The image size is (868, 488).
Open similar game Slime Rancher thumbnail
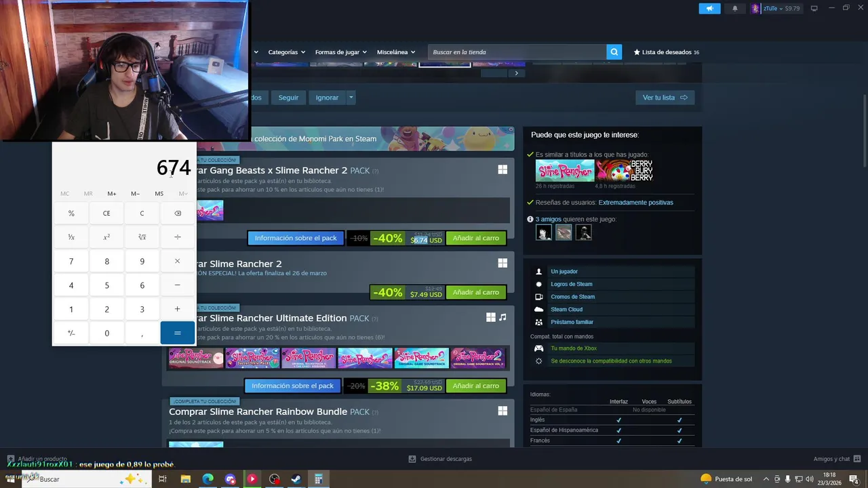tap(565, 170)
